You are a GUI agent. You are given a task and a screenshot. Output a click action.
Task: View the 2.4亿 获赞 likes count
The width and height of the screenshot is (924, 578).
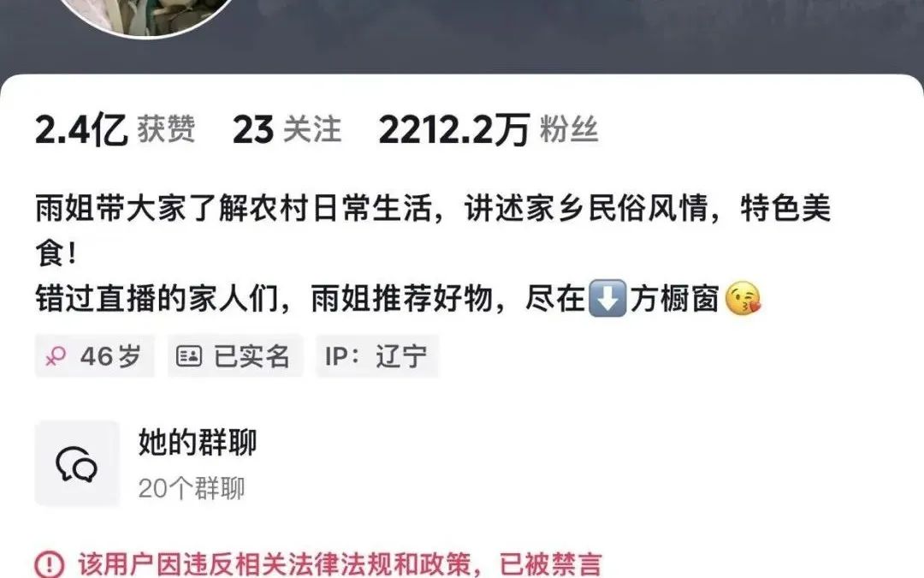click(115, 129)
